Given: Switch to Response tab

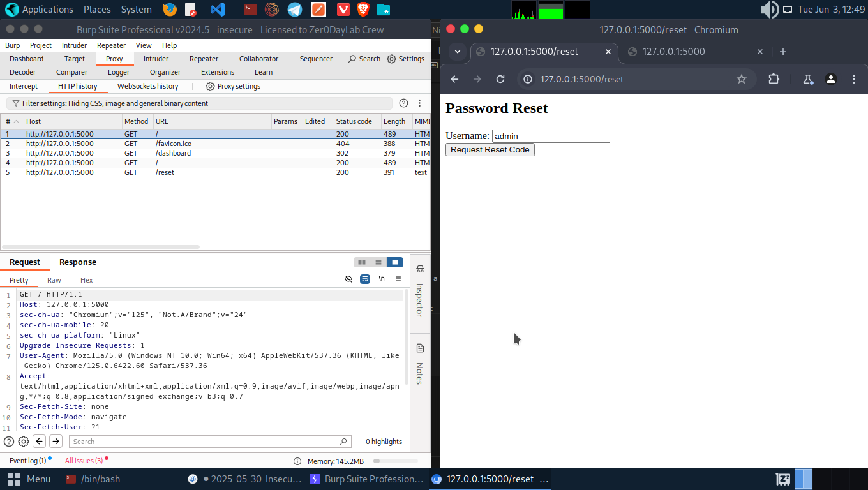Looking at the screenshot, I should coord(78,262).
